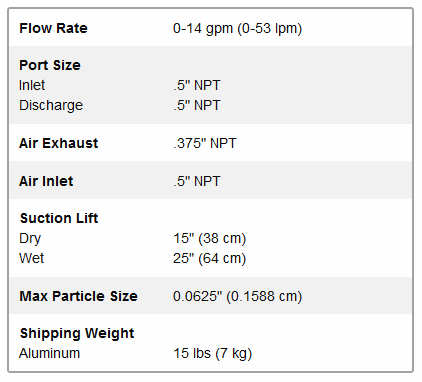Select the Air Inlet label

46,181
